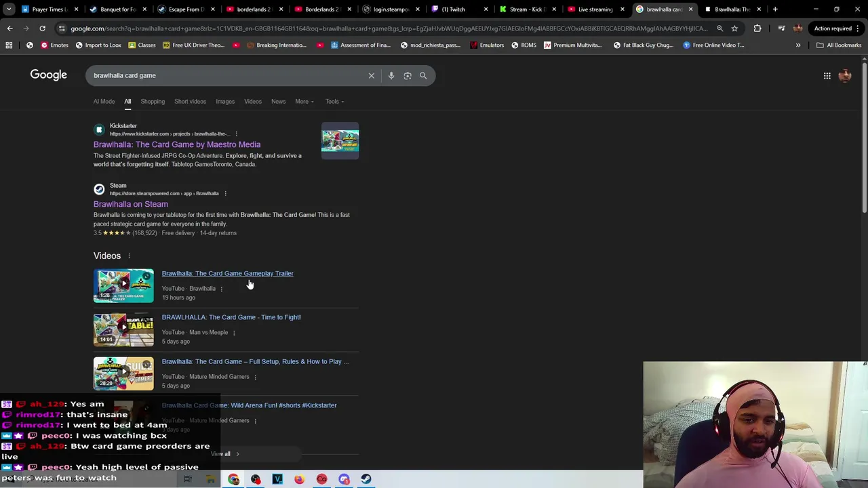The image size is (868, 488).
Task: Open the bookmarks apps grid icon
Action: pos(9,45)
